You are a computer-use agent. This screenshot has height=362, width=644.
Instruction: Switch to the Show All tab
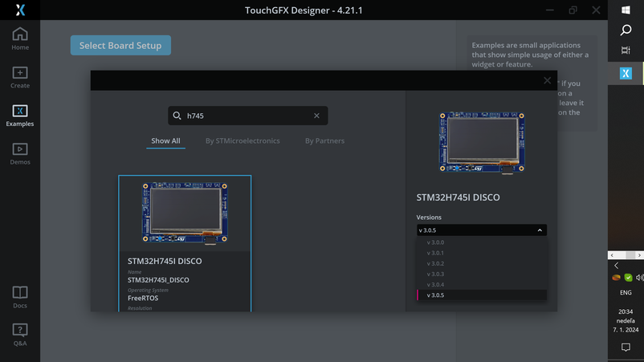[165, 140]
